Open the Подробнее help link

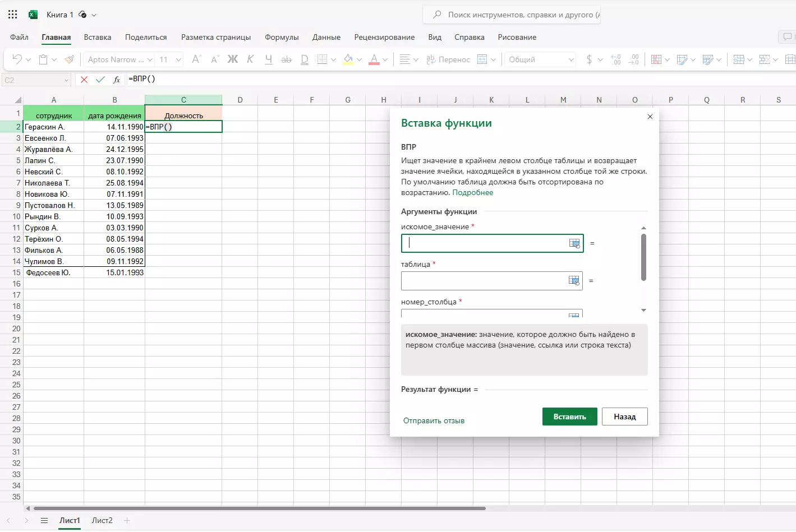472,192
